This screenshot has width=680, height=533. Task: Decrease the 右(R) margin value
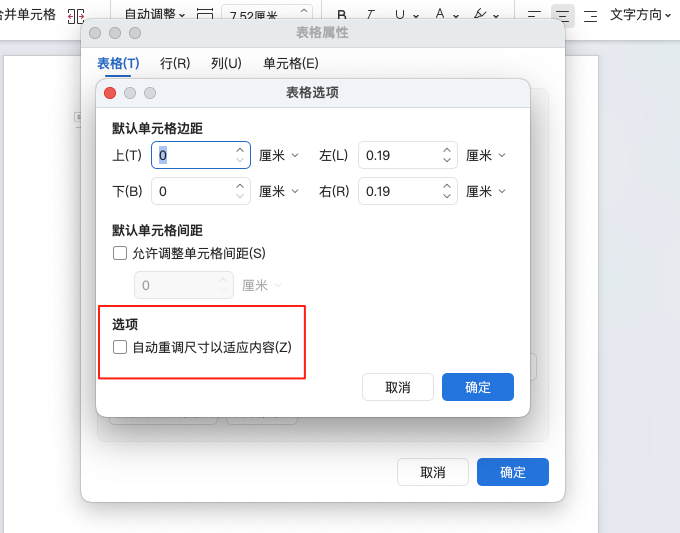point(447,196)
